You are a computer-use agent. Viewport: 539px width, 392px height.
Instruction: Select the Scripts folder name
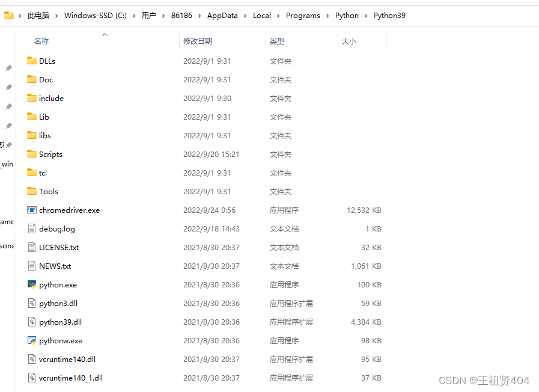coord(50,154)
